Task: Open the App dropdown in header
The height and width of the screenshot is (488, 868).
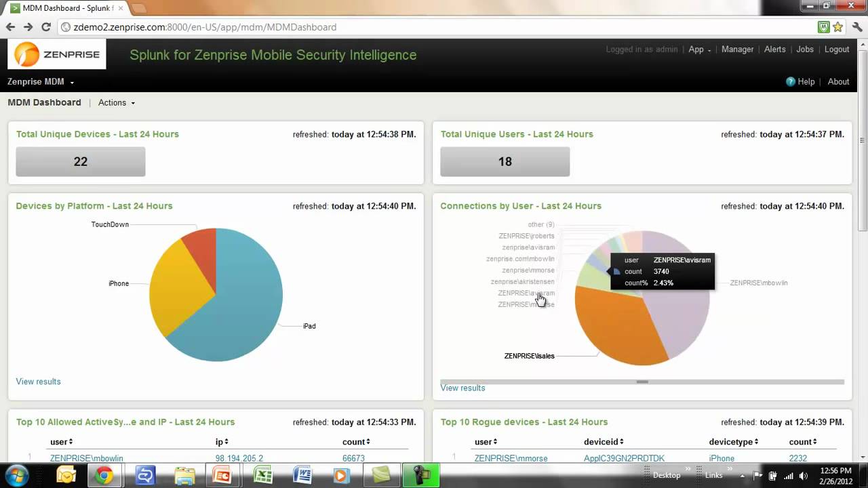Action: [x=700, y=49]
